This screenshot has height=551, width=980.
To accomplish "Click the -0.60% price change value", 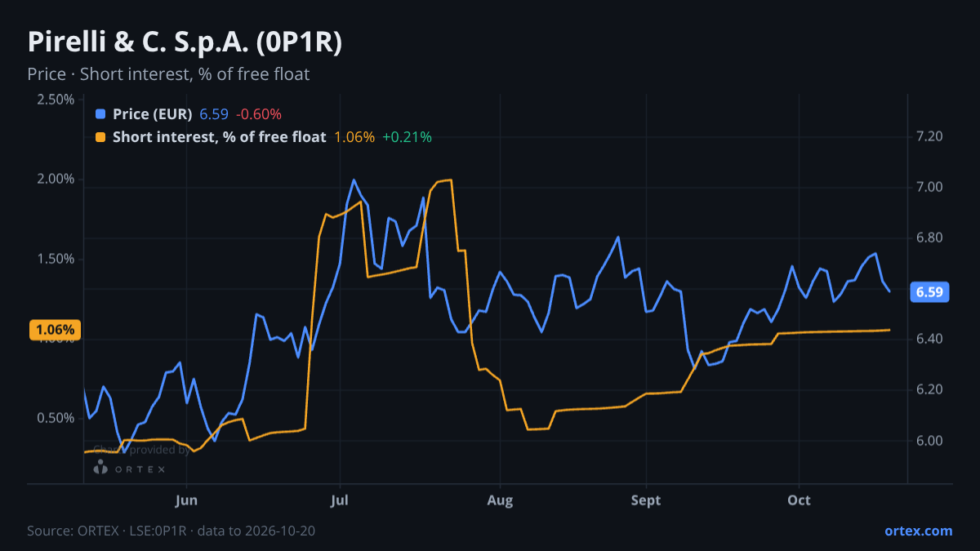I will click(259, 114).
